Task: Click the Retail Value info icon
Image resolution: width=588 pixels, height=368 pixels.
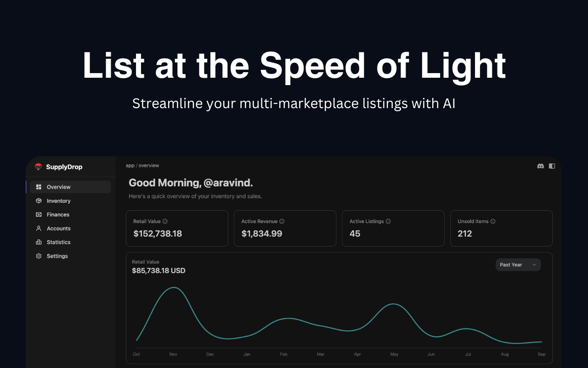Action: point(165,221)
